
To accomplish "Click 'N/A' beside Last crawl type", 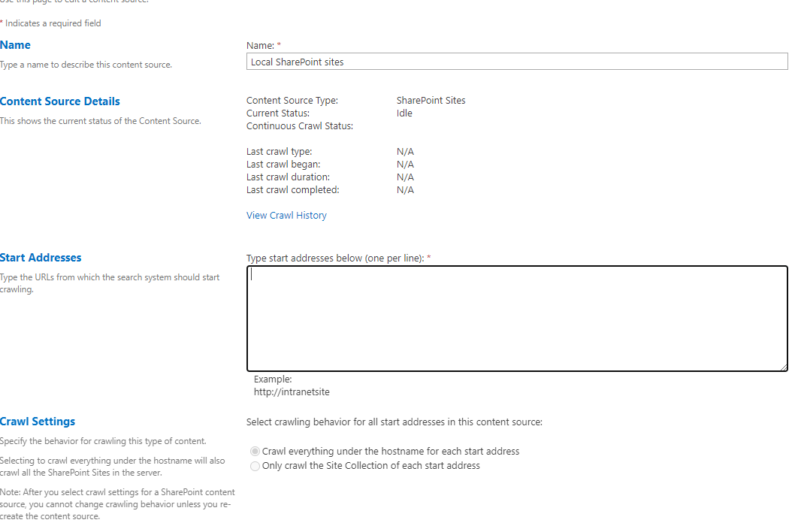I will pos(405,151).
